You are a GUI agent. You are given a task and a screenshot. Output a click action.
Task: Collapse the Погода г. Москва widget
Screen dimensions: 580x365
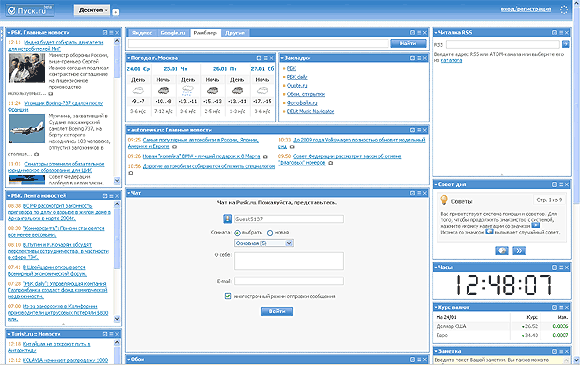[129, 58]
